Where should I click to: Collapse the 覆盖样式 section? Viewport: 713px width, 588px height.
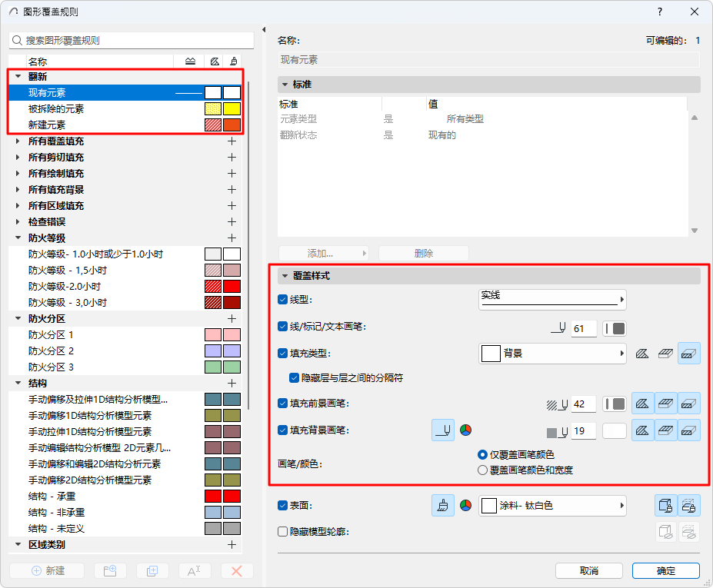[285, 275]
